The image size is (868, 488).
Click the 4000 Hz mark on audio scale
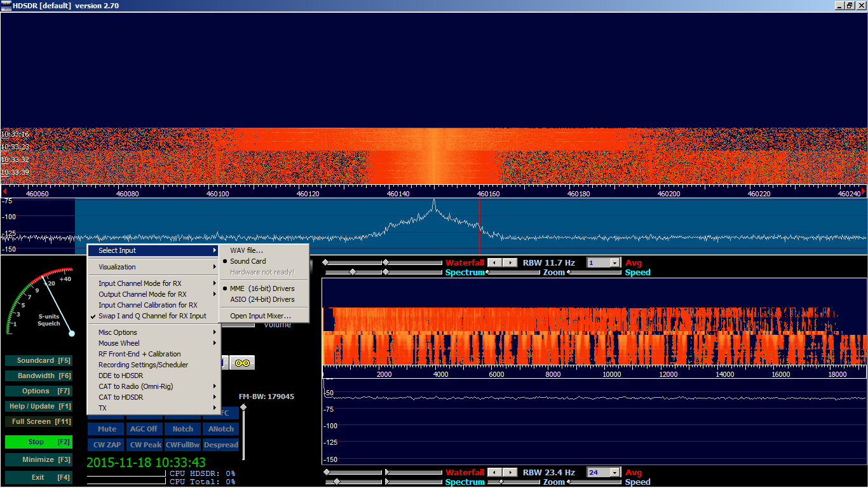pos(440,375)
